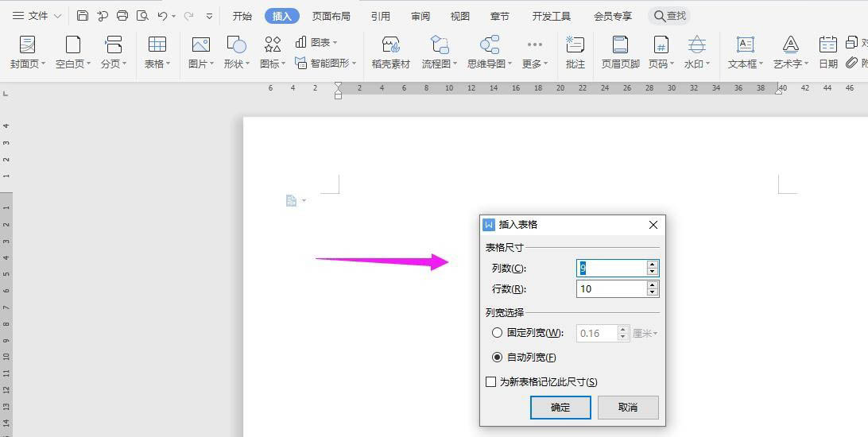This screenshot has height=437, width=868.
Task: Open the Review (审阅) tab
Action: (x=420, y=16)
